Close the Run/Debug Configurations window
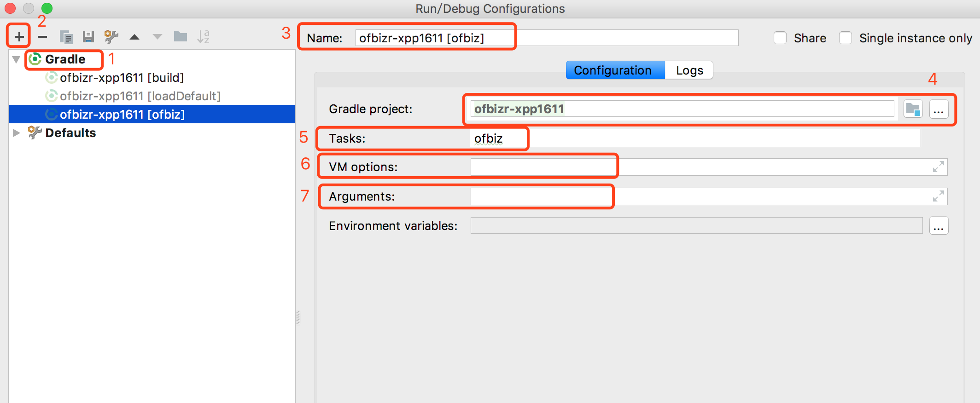 (x=10, y=8)
